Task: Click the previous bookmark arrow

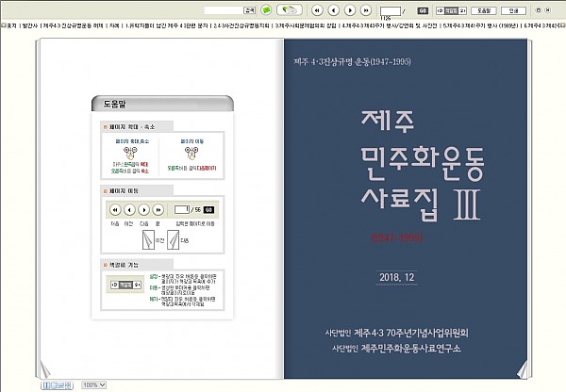Action: 440,10
